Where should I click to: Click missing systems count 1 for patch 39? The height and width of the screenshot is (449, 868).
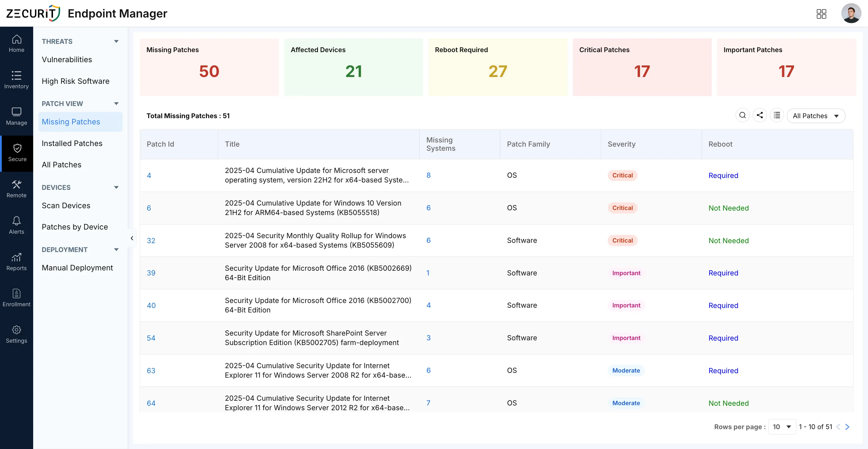[x=428, y=273]
